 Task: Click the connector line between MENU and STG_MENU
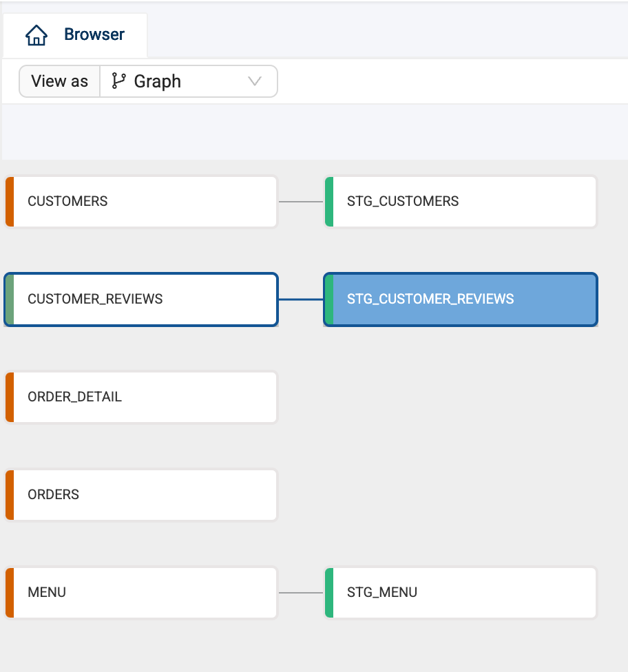pos(300,593)
